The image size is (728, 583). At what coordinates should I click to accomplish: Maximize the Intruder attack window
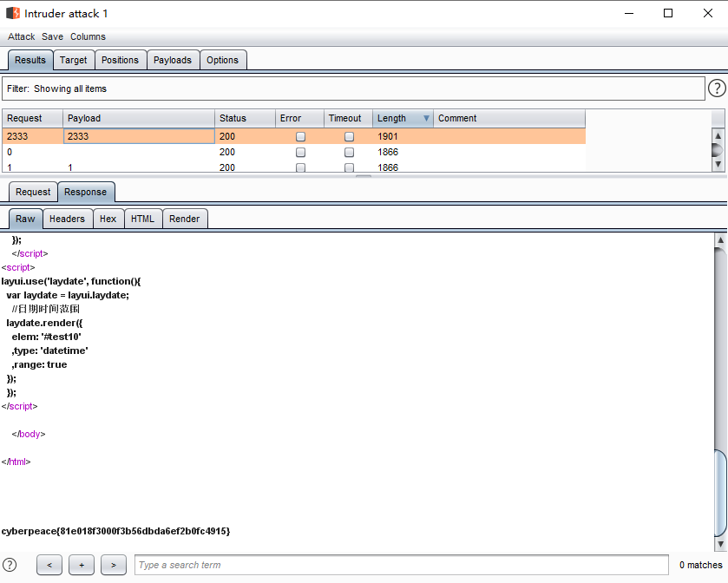click(668, 13)
